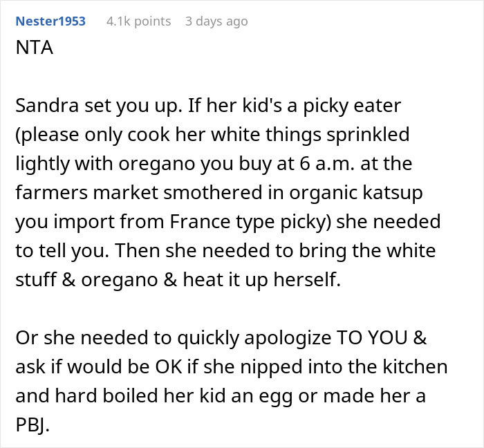Open the Nester1953 user profile link
This screenshot has width=484, height=448.
[x=50, y=21]
